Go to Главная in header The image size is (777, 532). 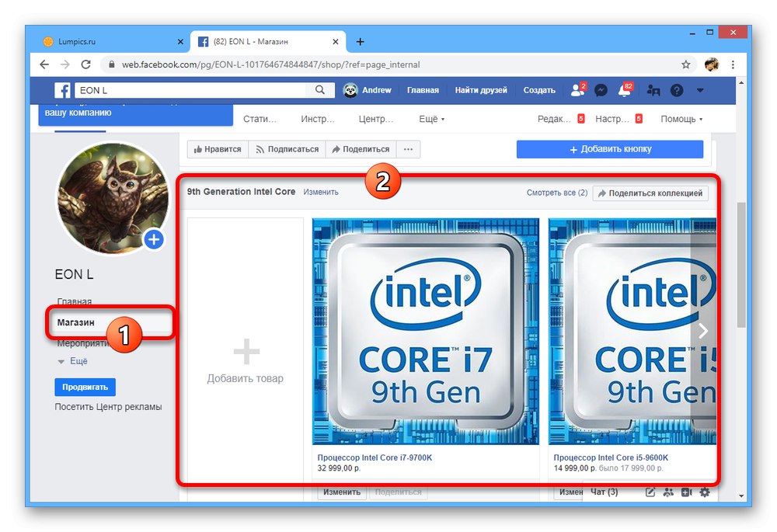tap(423, 90)
